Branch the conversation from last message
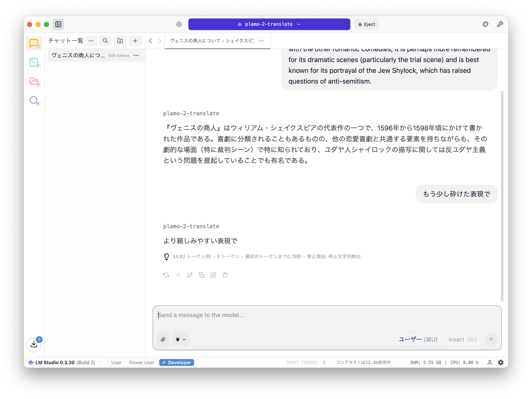532x399 pixels. tap(190, 275)
